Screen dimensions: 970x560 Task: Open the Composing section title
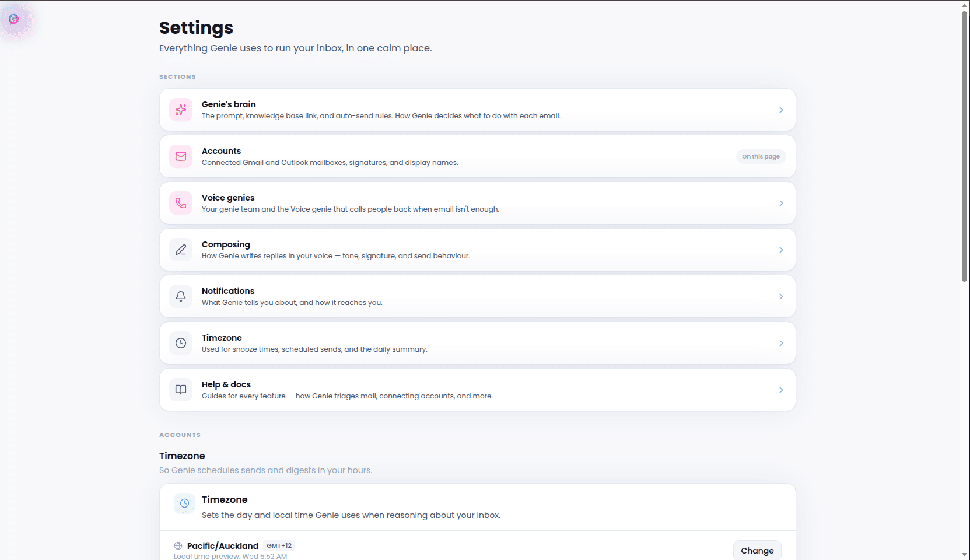pos(226,244)
